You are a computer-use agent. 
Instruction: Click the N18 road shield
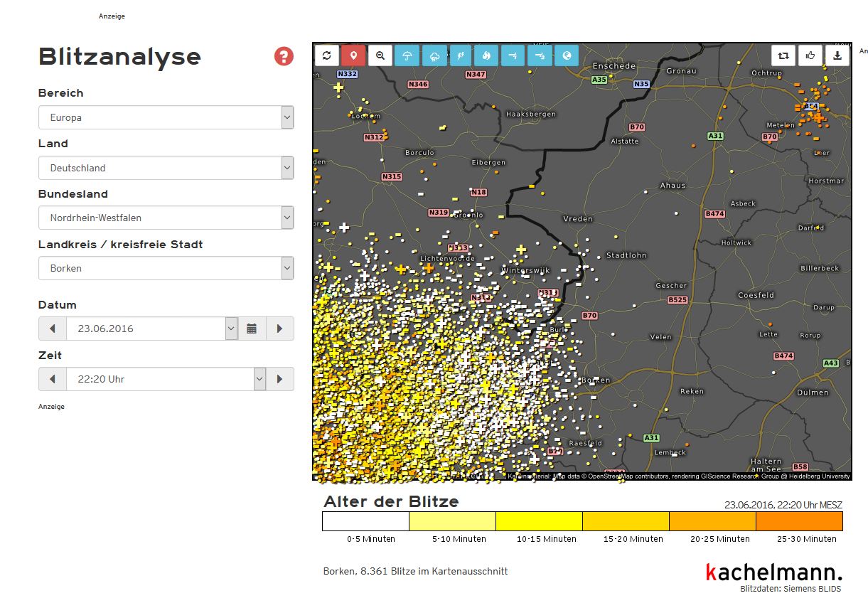click(x=478, y=193)
